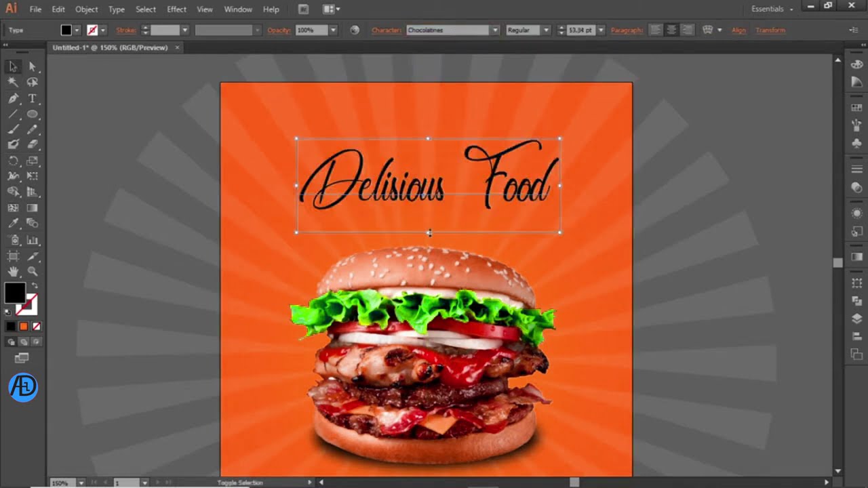Screen dimensions: 868x488
Task: Select the Perspective Grid tool
Action: (x=32, y=192)
